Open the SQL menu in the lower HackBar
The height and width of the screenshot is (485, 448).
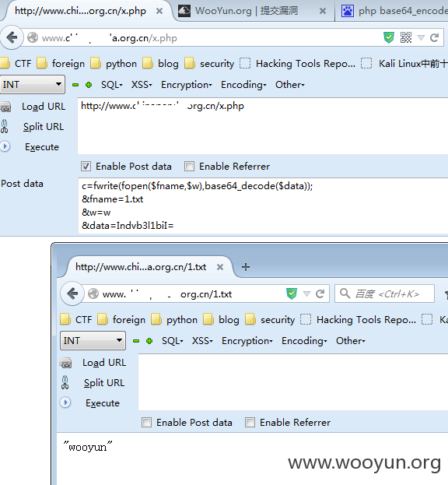click(173, 341)
